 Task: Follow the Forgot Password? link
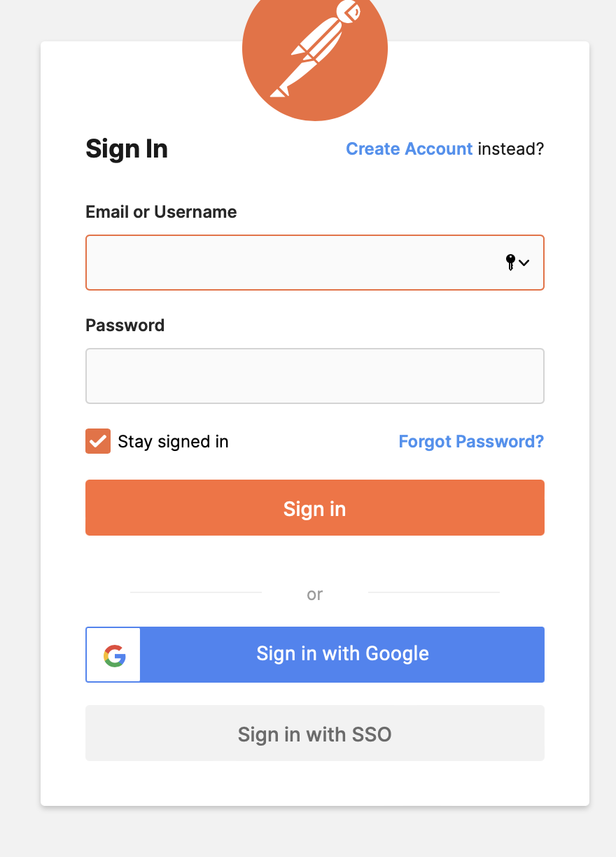471,442
